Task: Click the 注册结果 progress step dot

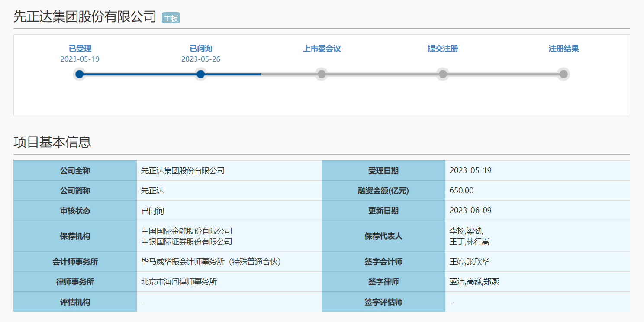Action: [563, 74]
